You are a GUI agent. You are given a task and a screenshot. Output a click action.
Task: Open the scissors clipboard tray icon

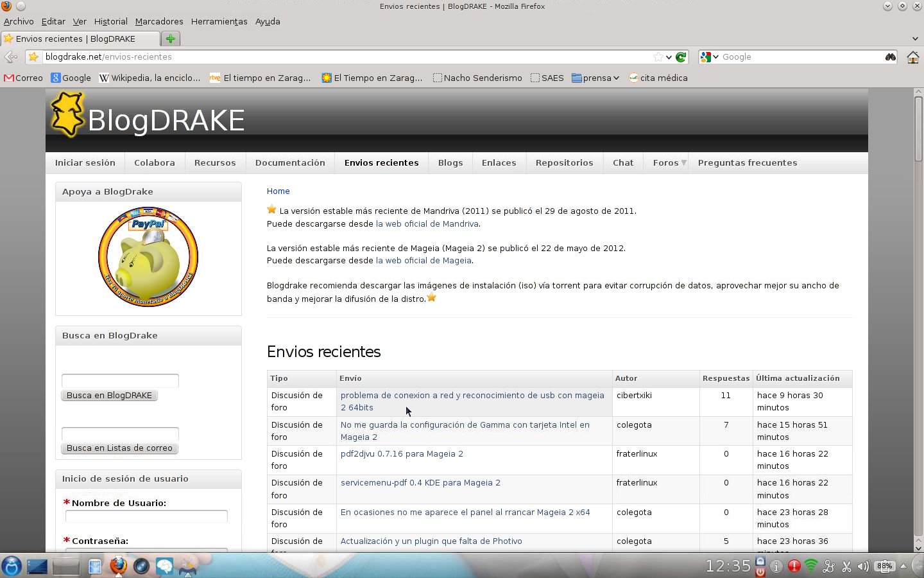[x=846, y=566]
